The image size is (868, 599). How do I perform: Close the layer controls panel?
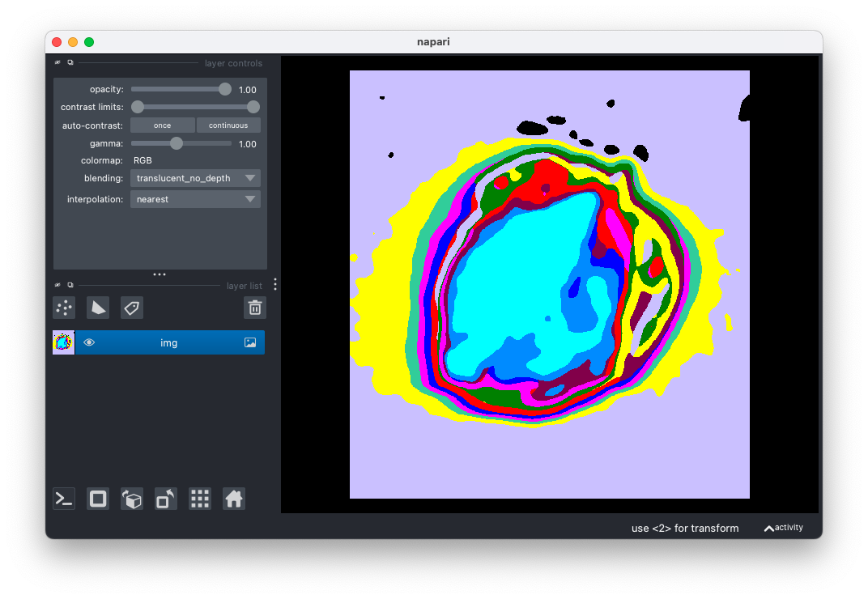57,62
